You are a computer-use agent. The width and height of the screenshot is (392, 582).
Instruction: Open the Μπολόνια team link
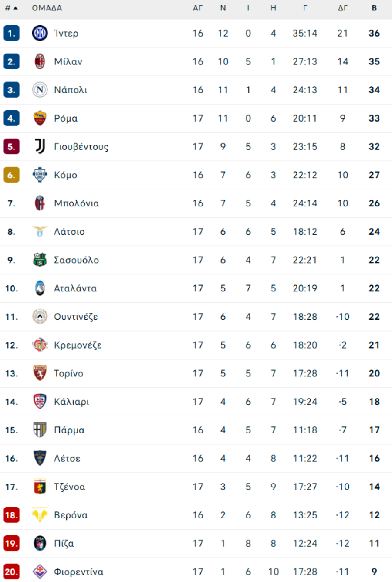pos(77,203)
